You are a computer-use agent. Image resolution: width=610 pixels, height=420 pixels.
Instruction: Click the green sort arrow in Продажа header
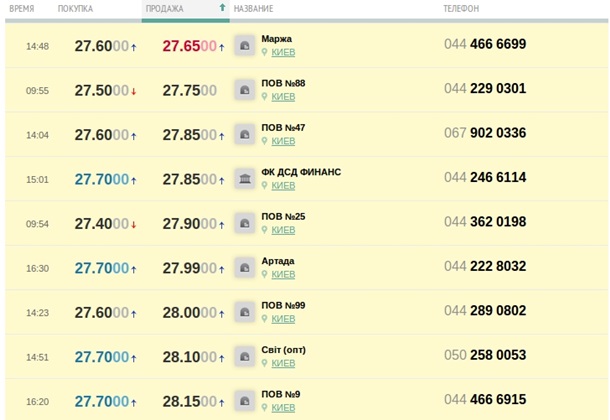point(222,8)
